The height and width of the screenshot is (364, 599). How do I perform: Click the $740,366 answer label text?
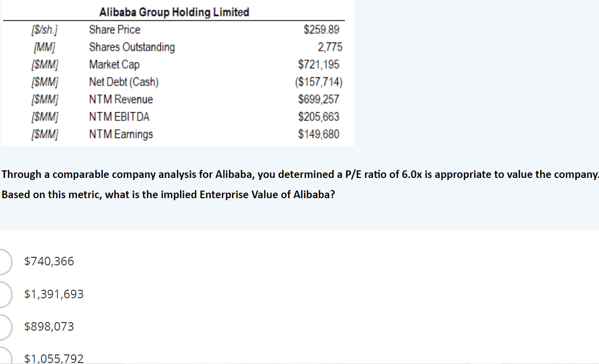coord(49,261)
